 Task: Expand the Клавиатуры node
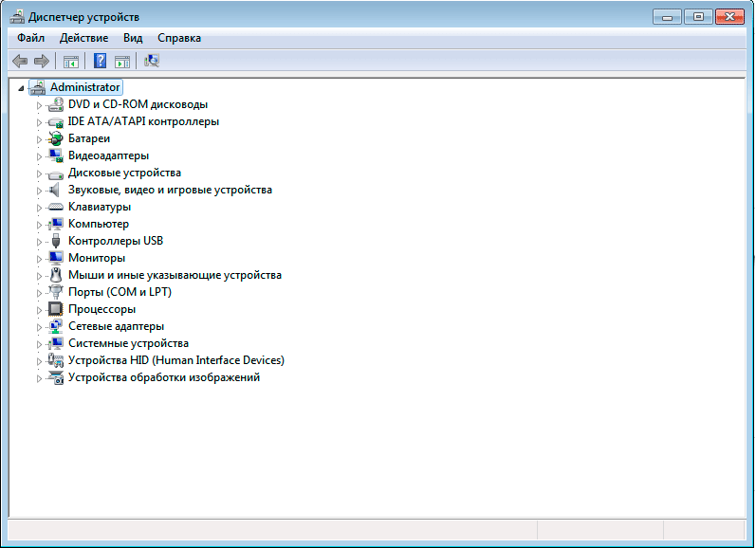pos(39,208)
